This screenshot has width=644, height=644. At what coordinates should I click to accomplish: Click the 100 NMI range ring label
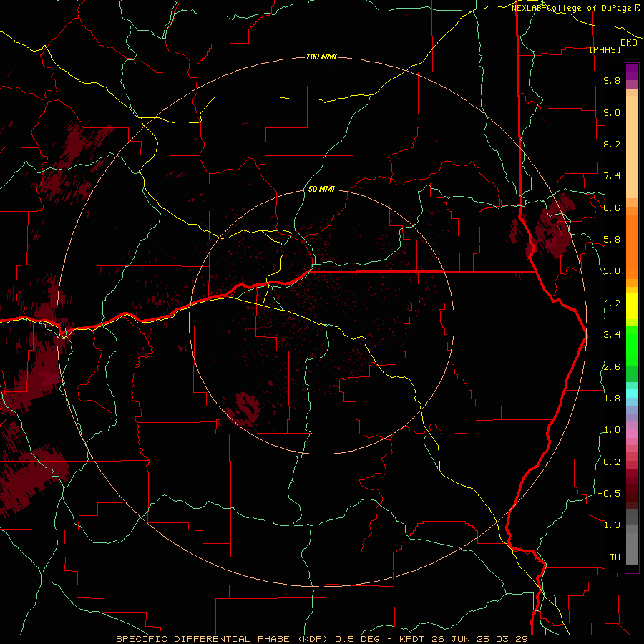[x=321, y=57]
